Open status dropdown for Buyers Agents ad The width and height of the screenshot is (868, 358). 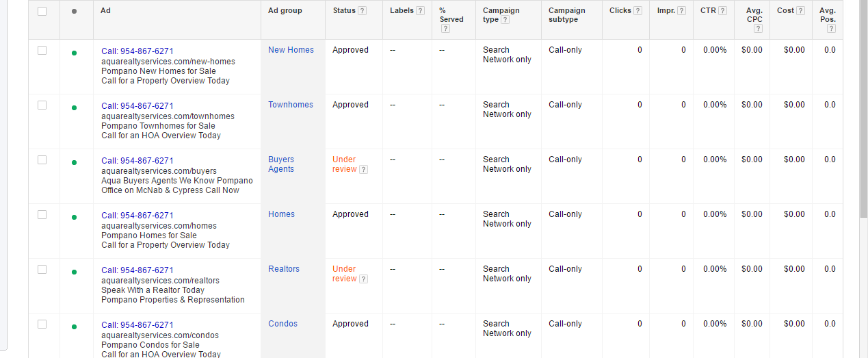74,162
